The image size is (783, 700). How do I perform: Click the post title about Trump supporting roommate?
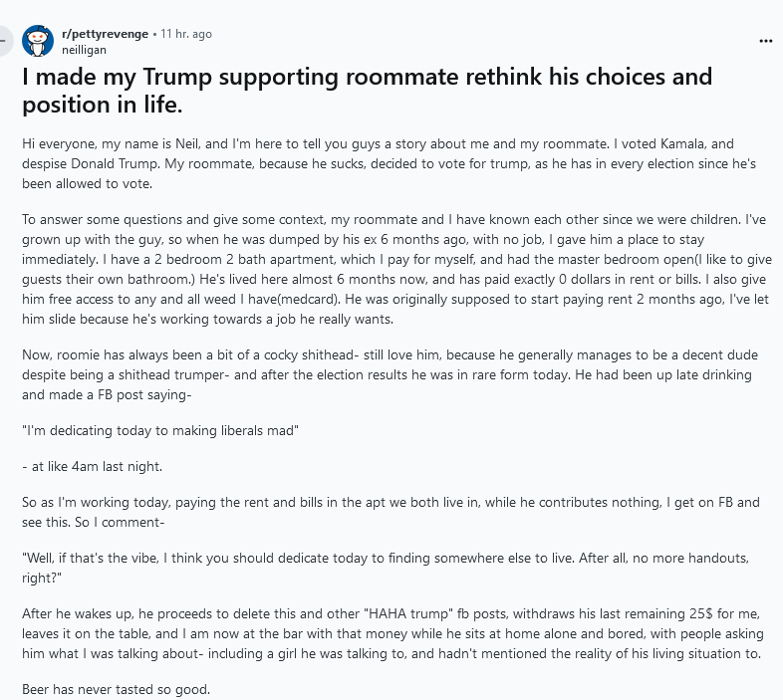367,90
